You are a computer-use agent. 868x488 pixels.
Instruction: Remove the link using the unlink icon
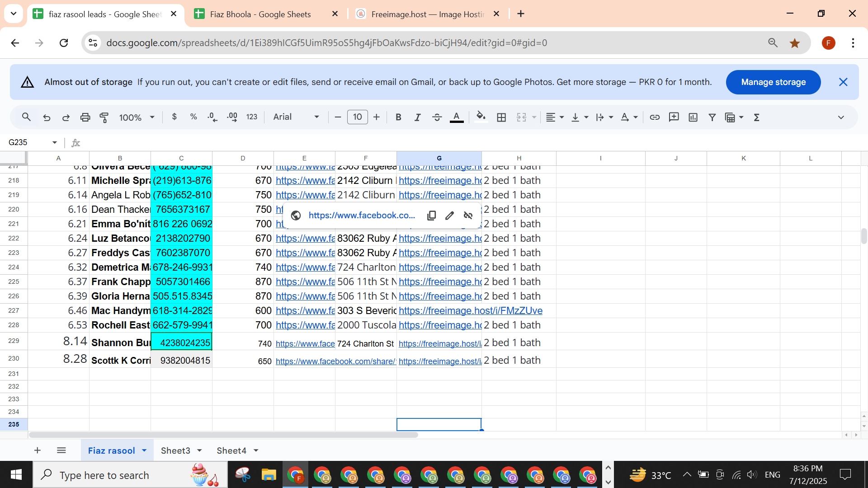[x=468, y=216]
